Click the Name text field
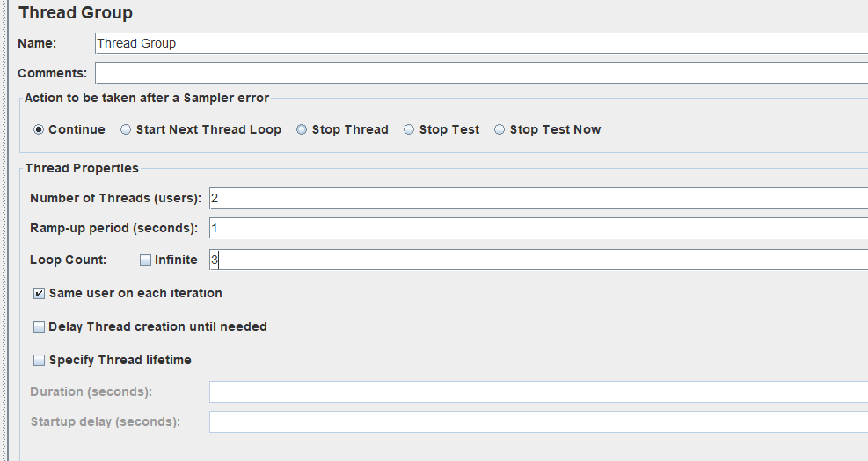The width and height of the screenshot is (868, 461). (480, 43)
